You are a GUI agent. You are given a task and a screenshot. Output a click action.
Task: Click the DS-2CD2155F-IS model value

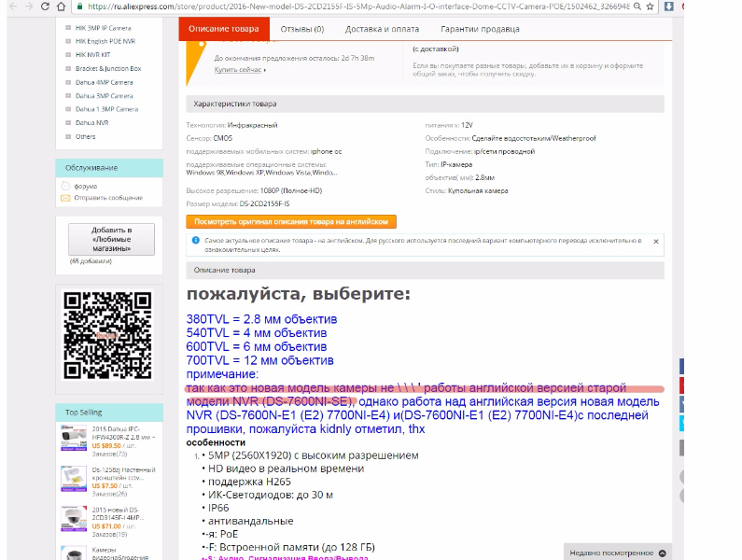[264, 204]
